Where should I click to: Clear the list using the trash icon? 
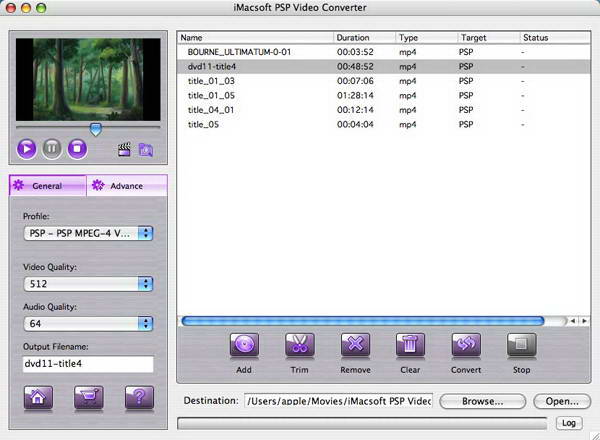410,345
